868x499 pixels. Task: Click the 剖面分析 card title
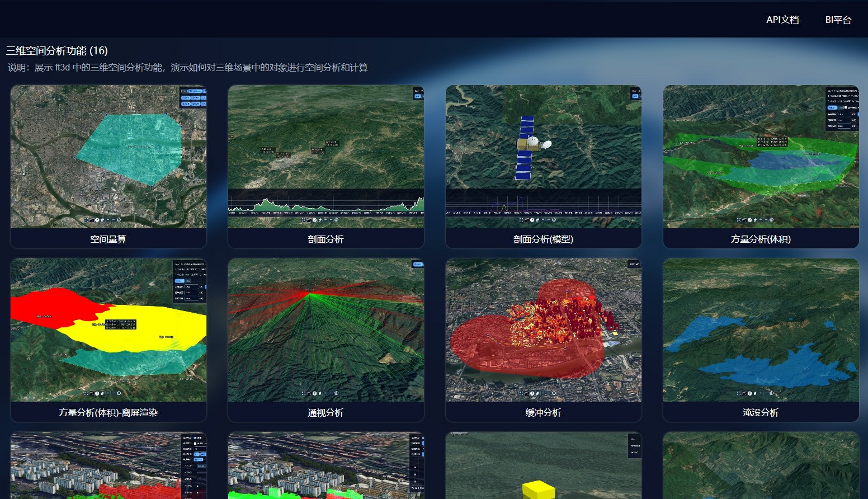tap(325, 239)
